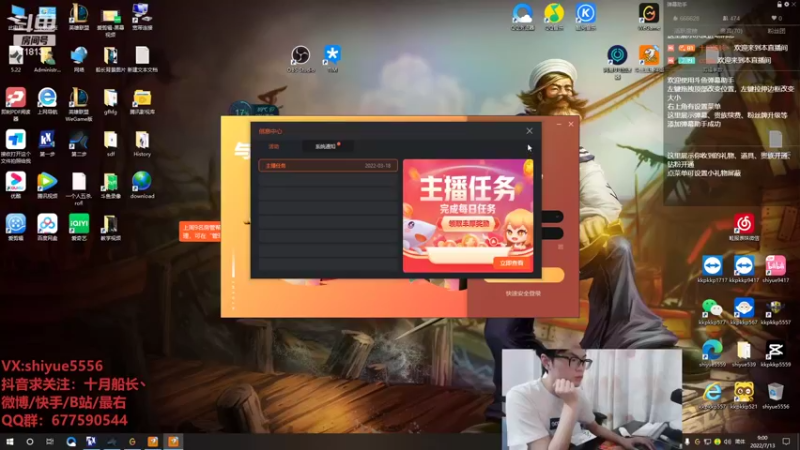Click the active orange app on taskbar
Viewport: 800px width, 450px height.
[173, 442]
